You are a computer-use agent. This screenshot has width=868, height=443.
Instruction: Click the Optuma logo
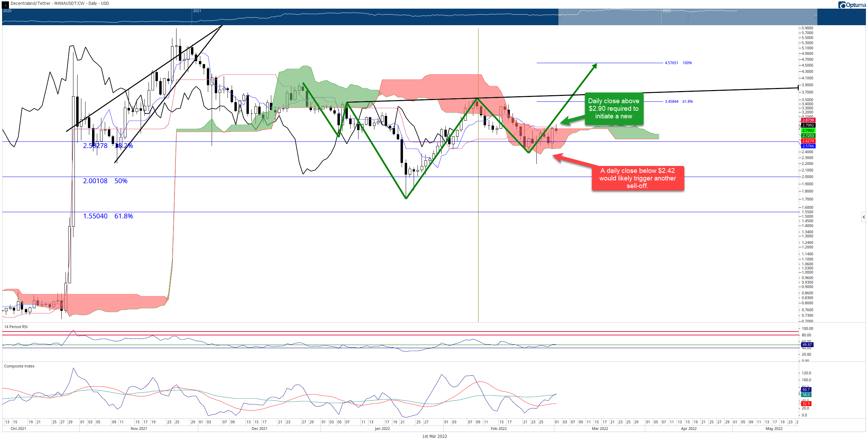tap(851, 5)
